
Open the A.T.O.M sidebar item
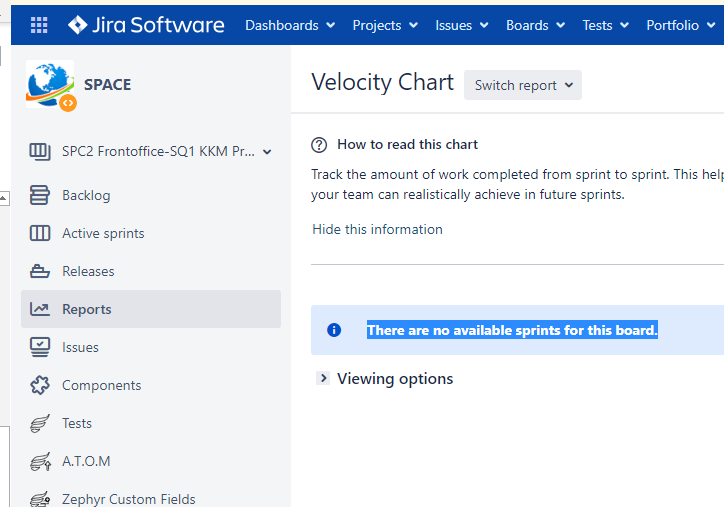[86, 461]
